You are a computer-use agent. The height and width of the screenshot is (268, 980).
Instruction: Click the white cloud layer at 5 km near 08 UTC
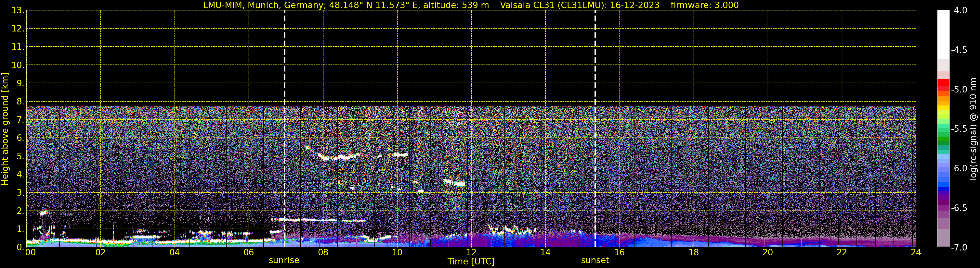tap(339, 157)
